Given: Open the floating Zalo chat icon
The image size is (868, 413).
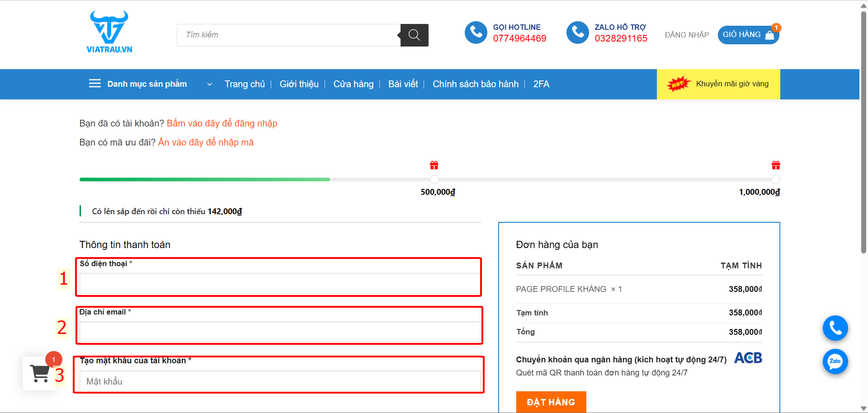Looking at the screenshot, I should 835,361.
